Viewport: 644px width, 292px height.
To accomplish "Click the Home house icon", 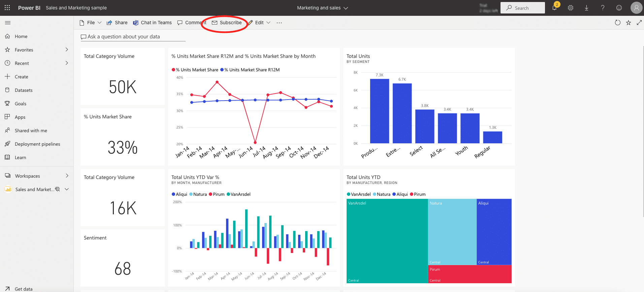I will 7,36.
